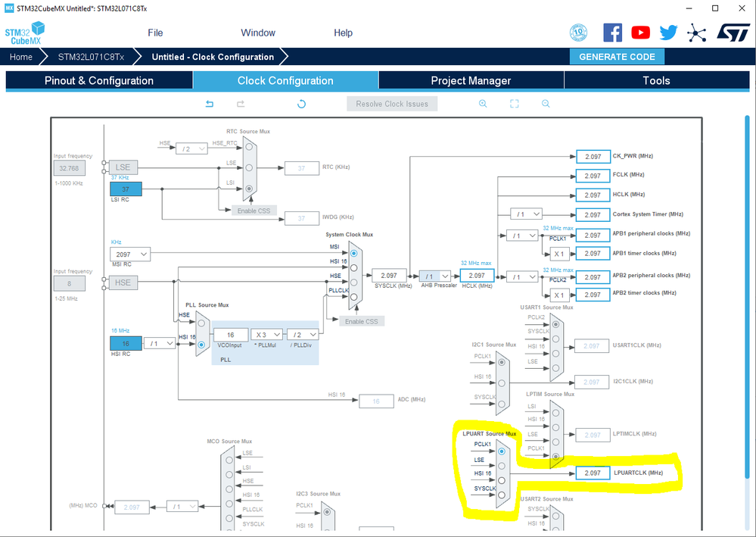This screenshot has width=756, height=537.
Task: Click the GENERATE CODE button
Action: (x=618, y=57)
